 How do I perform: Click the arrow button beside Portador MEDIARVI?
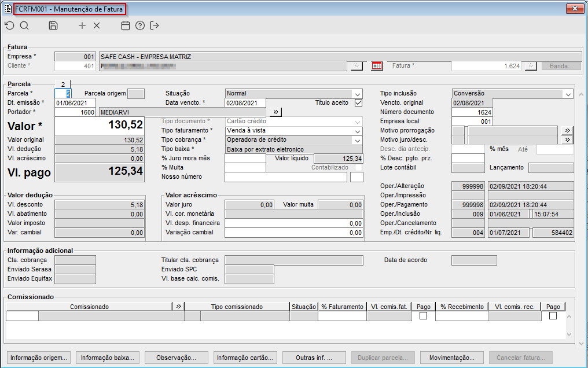point(275,112)
